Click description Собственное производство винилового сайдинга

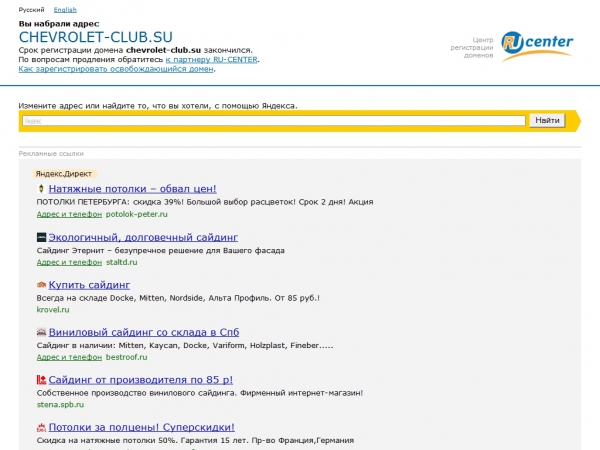tap(200, 393)
